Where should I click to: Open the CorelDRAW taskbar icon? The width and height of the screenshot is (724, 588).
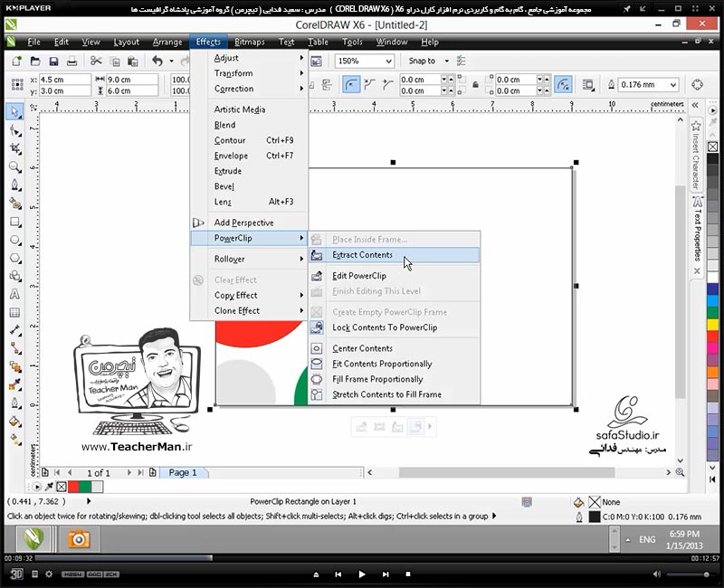coord(33,538)
